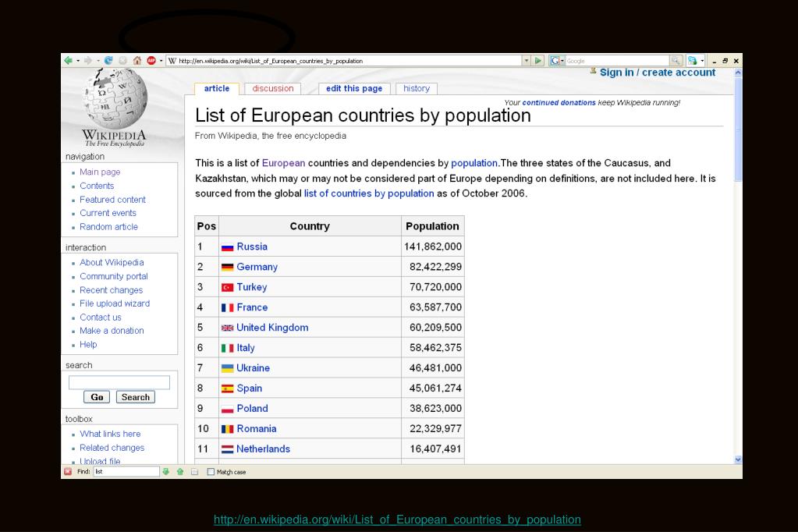Open the discussion tab

[x=273, y=89]
